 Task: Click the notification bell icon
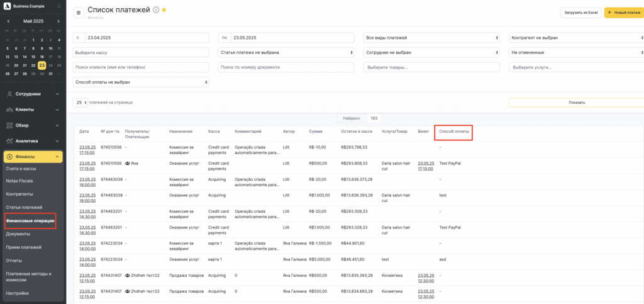tap(59, 6)
